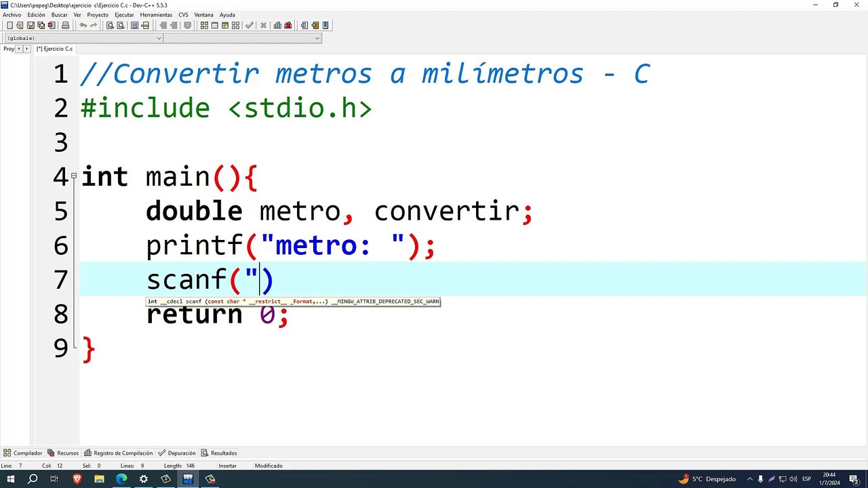Open the Compilador bottom tab
Viewport: 868px width, 488px height.
click(23, 453)
